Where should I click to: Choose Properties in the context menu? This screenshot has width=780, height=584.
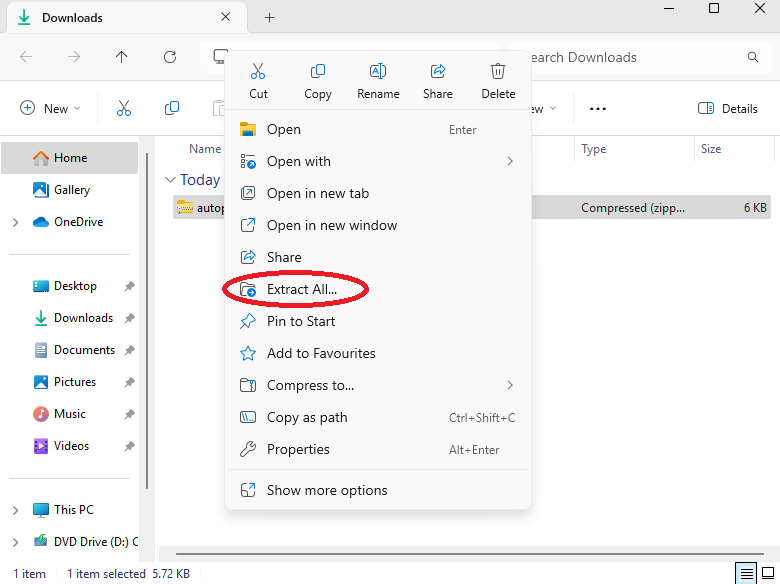pos(298,449)
